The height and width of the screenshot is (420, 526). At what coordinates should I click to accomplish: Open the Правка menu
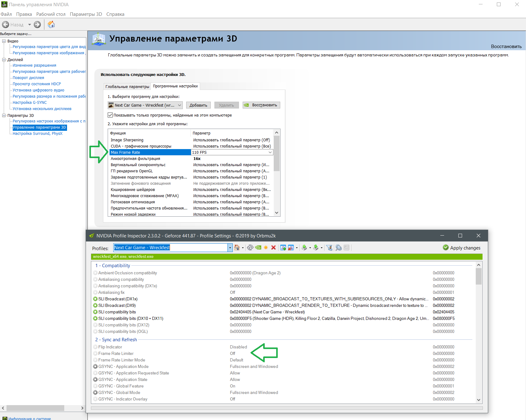click(x=24, y=14)
